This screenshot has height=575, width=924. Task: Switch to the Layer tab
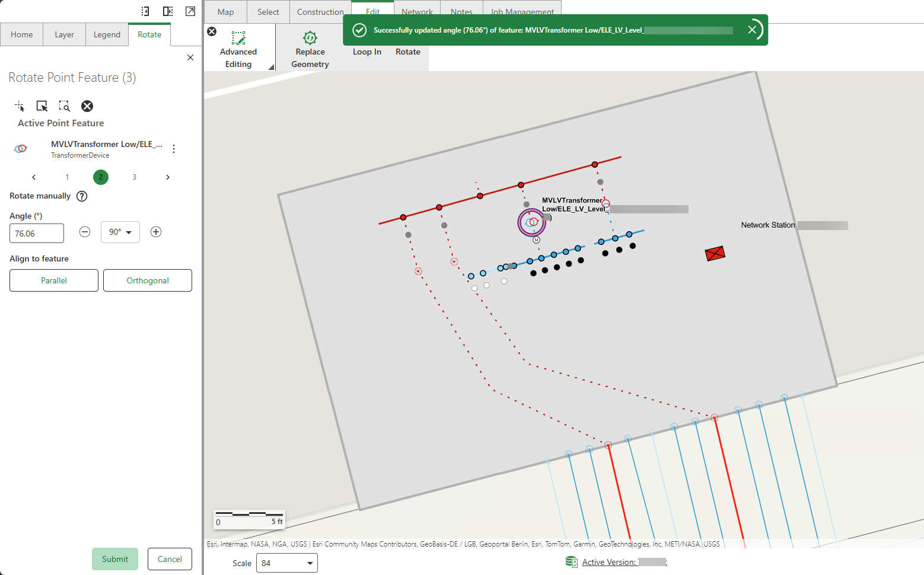(65, 34)
